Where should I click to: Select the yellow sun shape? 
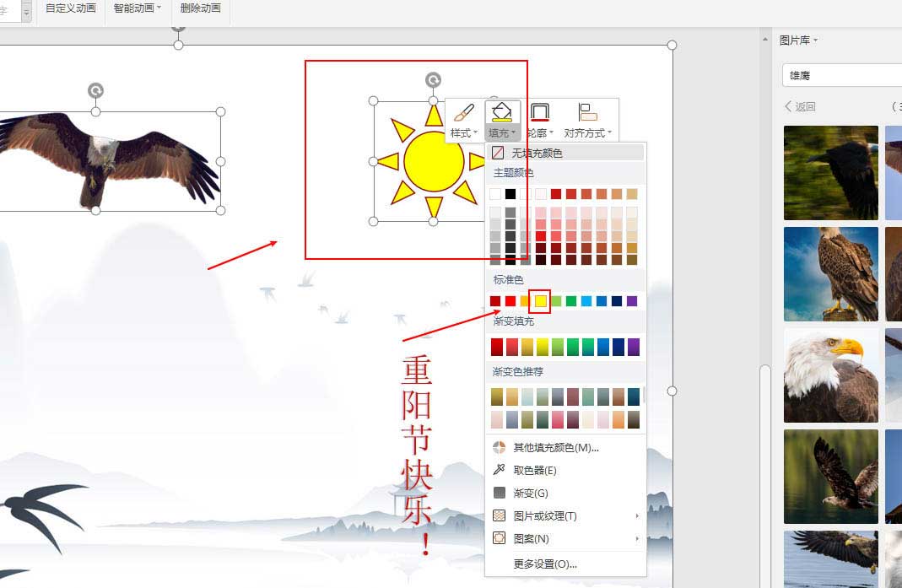pos(434,162)
